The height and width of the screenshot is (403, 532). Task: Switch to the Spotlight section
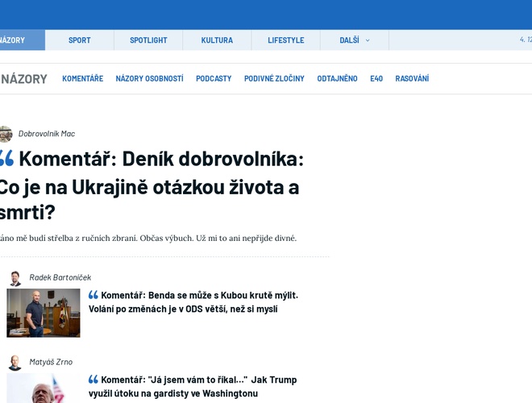tap(148, 40)
